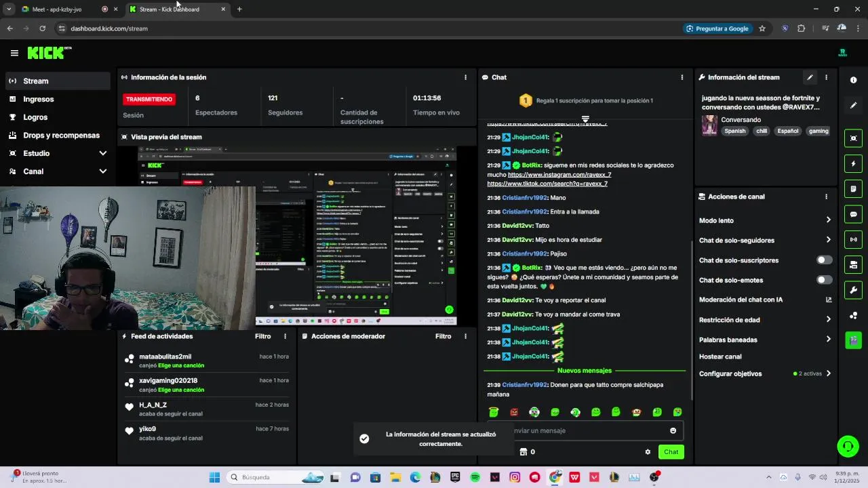The image size is (868, 488).
Task: Click the Windows taskbar search box
Action: 275,477
